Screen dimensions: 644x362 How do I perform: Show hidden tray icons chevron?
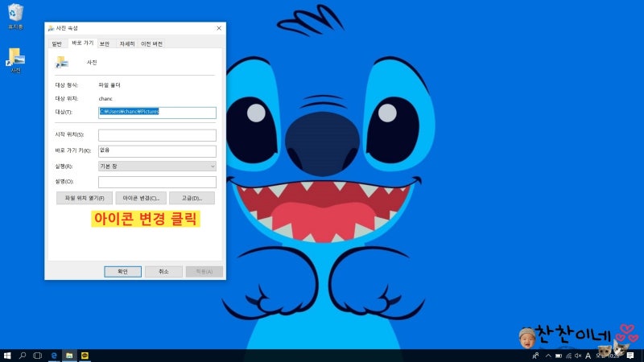548,356
